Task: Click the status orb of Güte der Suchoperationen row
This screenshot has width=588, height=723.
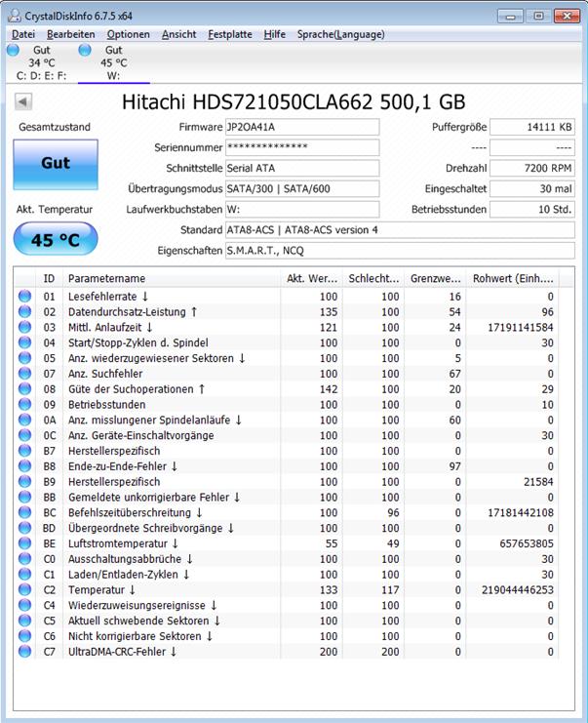Action: [25, 388]
